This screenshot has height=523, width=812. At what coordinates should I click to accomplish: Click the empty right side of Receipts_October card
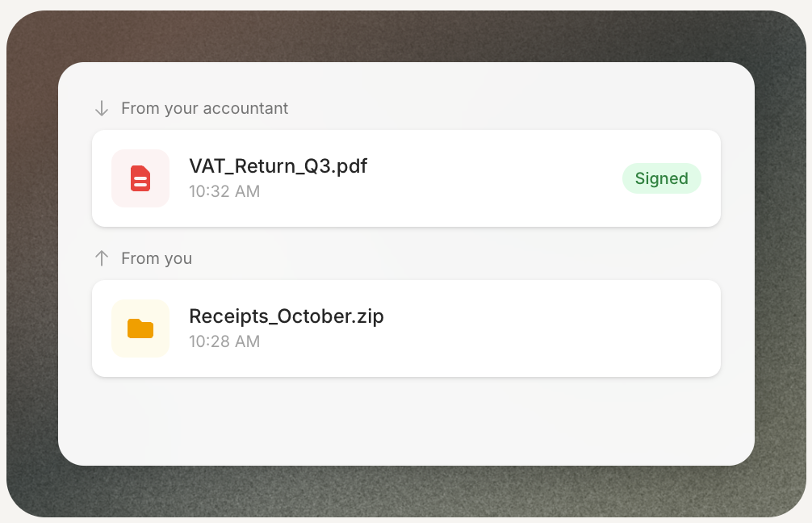565,328
